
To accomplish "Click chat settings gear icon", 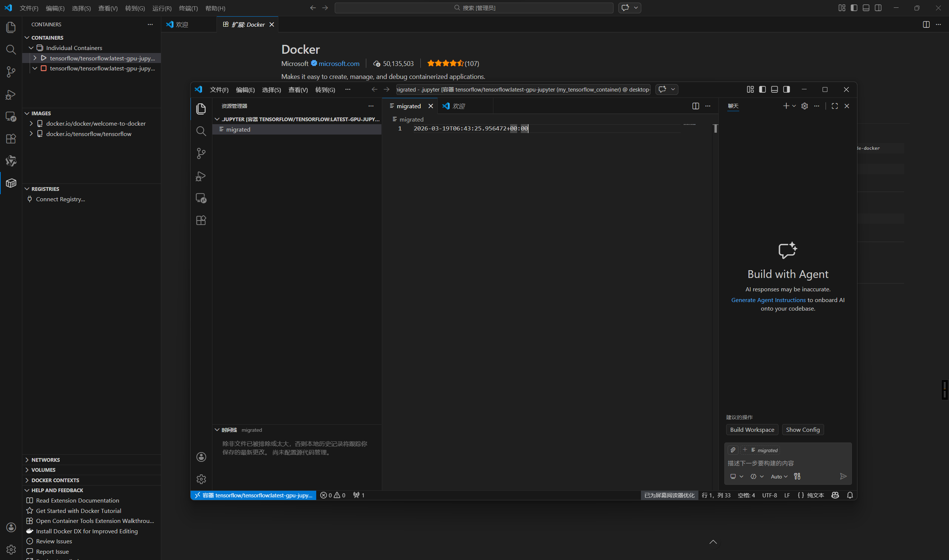I will click(804, 106).
